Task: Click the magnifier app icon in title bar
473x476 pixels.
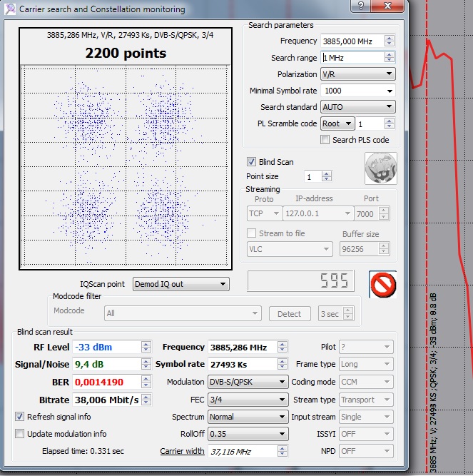Action: click(10, 9)
